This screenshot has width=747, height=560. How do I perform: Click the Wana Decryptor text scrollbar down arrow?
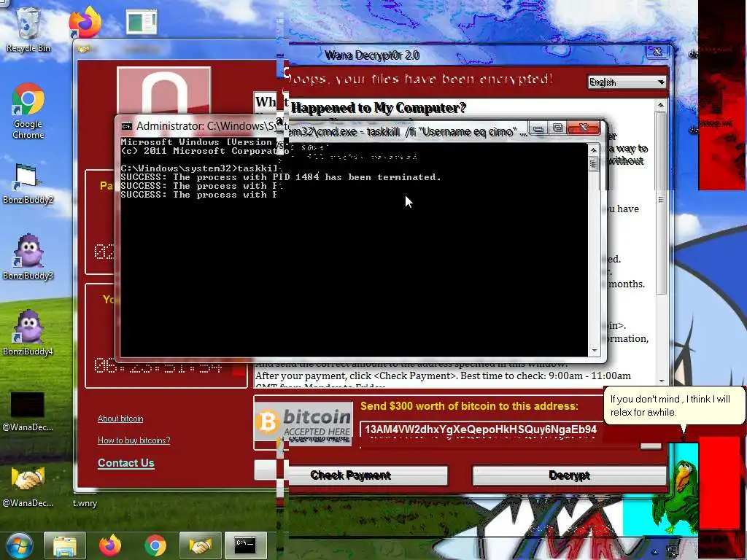coord(661,381)
